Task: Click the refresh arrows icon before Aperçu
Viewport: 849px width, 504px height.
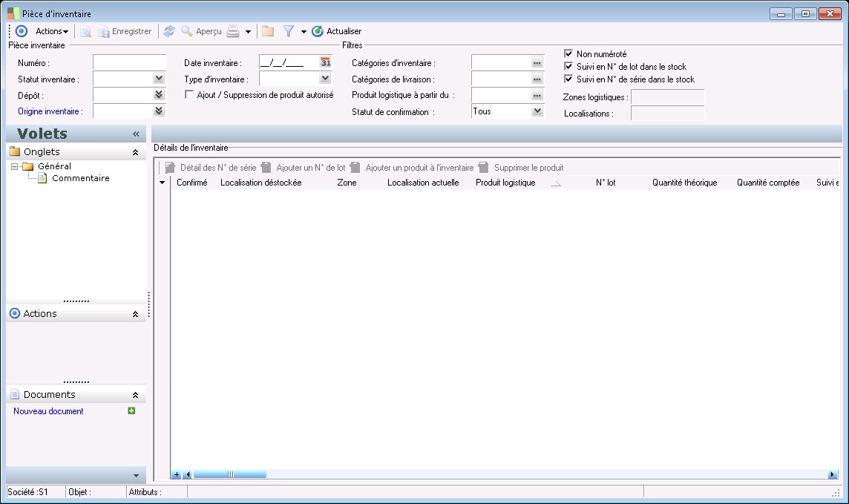Action: (x=169, y=31)
